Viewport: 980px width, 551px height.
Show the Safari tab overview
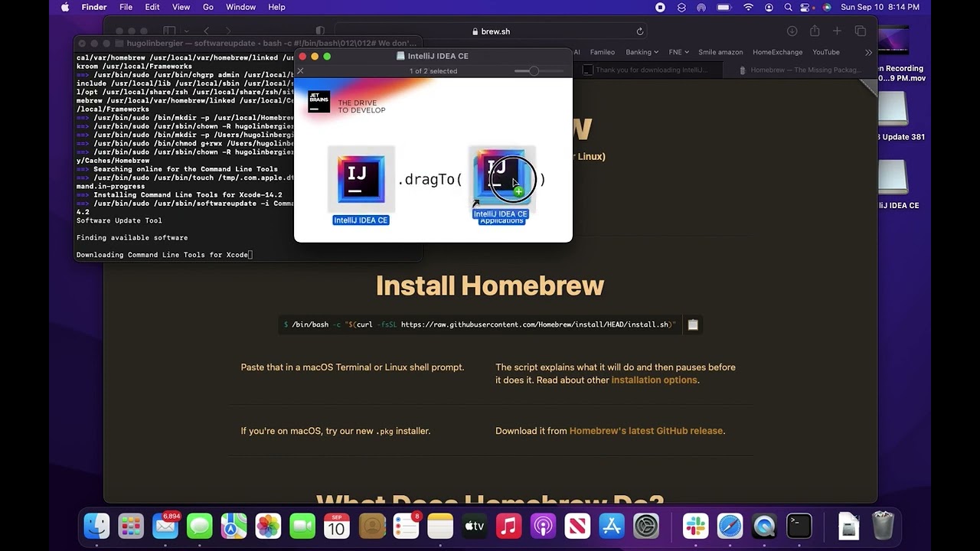pyautogui.click(x=861, y=31)
